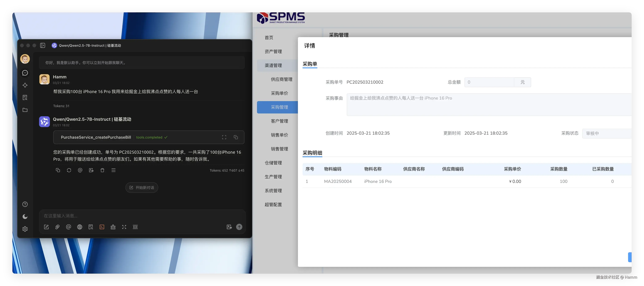Copy the assistant's message via the copy icon

(x=58, y=170)
